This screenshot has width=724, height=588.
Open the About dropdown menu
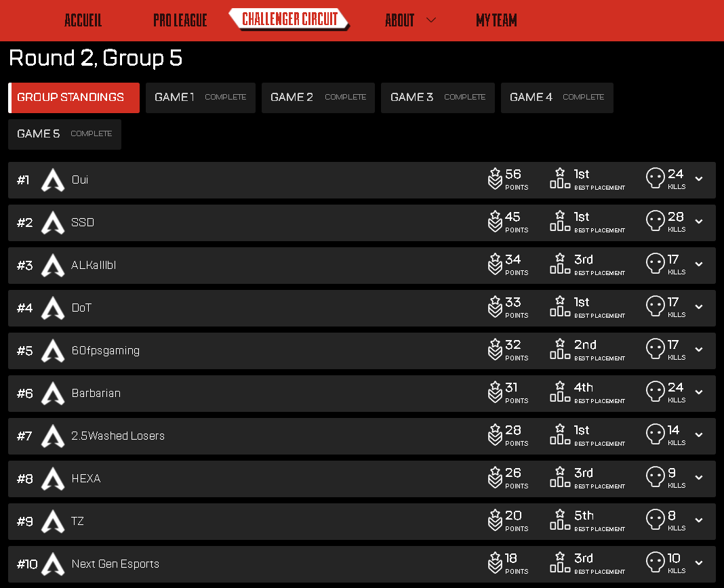[410, 20]
